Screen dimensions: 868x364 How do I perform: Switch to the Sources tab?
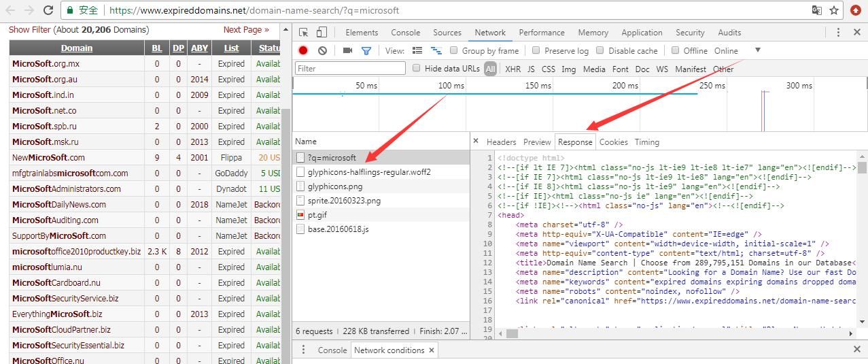click(x=447, y=32)
